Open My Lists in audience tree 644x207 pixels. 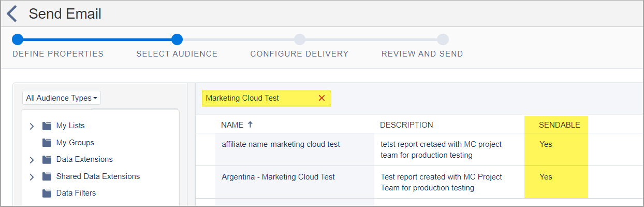pyautogui.click(x=70, y=126)
